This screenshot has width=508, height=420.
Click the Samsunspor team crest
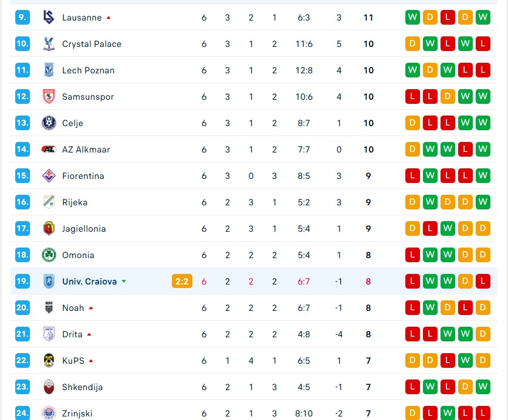pos(49,97)
